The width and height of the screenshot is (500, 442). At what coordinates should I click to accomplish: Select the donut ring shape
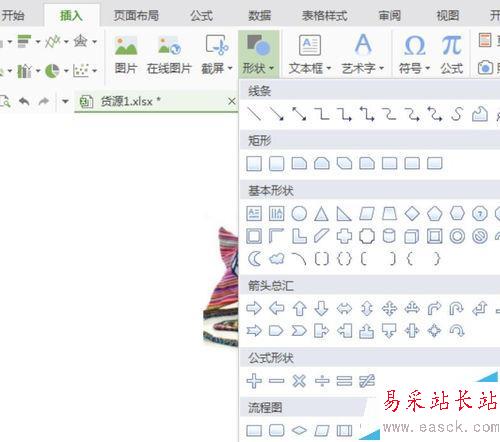click(x=457, y=236)
